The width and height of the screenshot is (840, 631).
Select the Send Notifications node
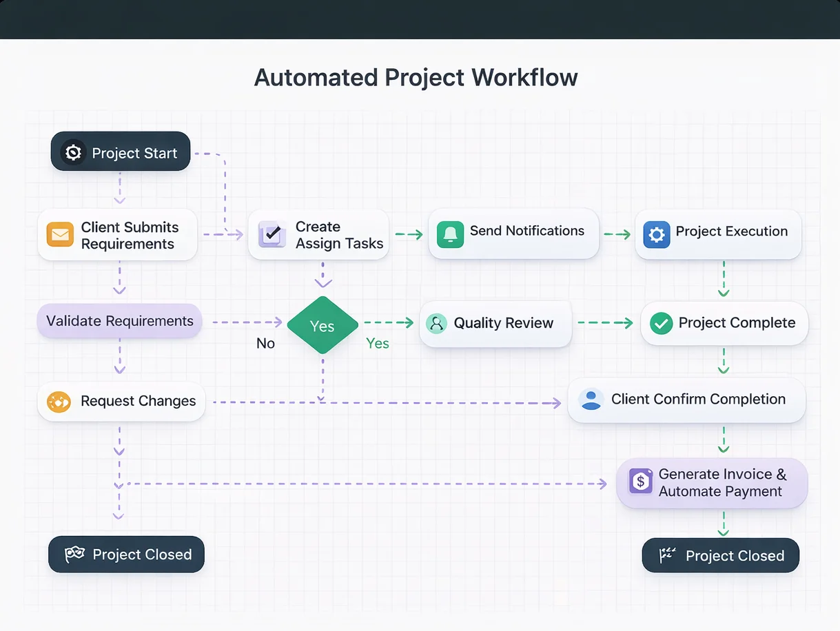513,234
